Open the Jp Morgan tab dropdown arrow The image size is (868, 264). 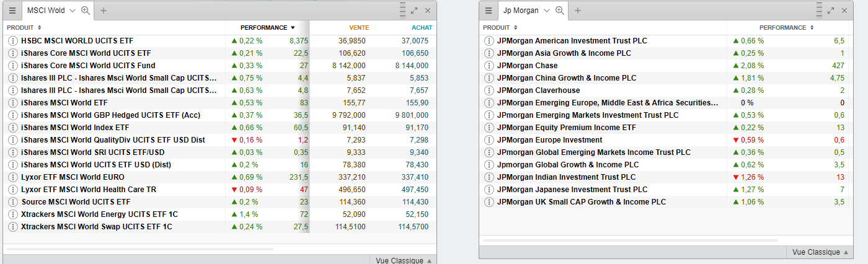[547, 11]
